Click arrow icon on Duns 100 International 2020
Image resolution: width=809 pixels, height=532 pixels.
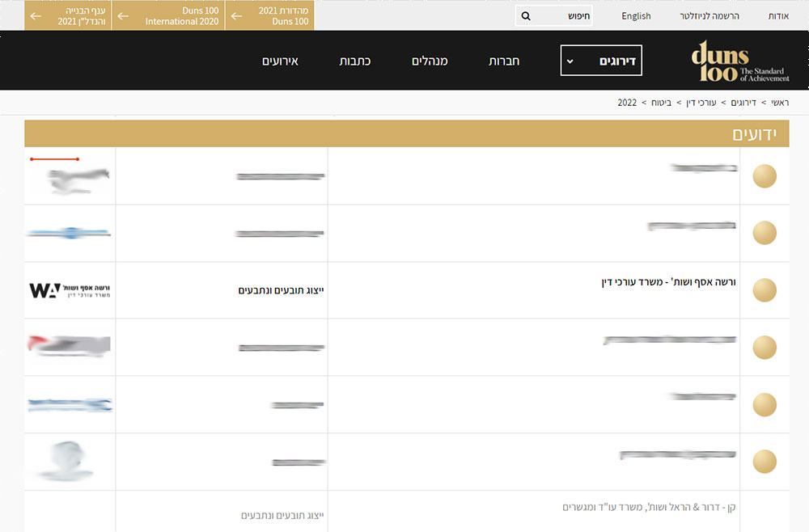123,16
